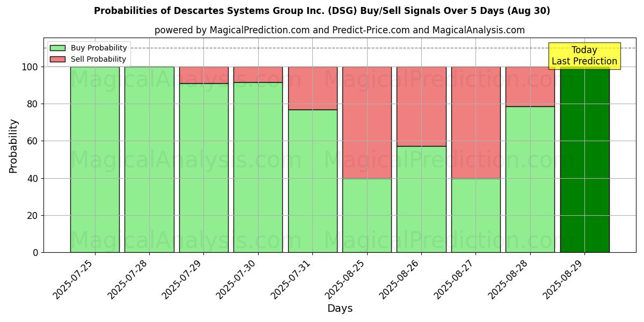Image resolution: width=644 pixels, height=322 pixels.
Task: Click the green buy segment for 2025-08-27
Action: 476,215
